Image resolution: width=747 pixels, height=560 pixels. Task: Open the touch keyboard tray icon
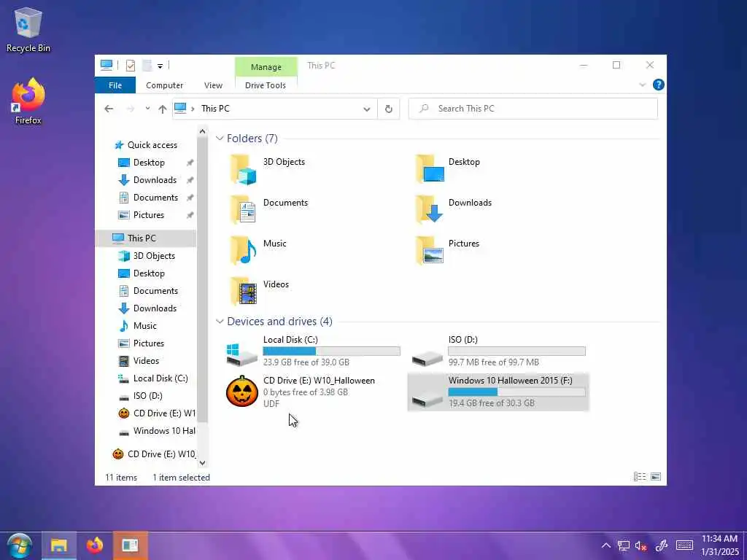[x=684, y=545]
